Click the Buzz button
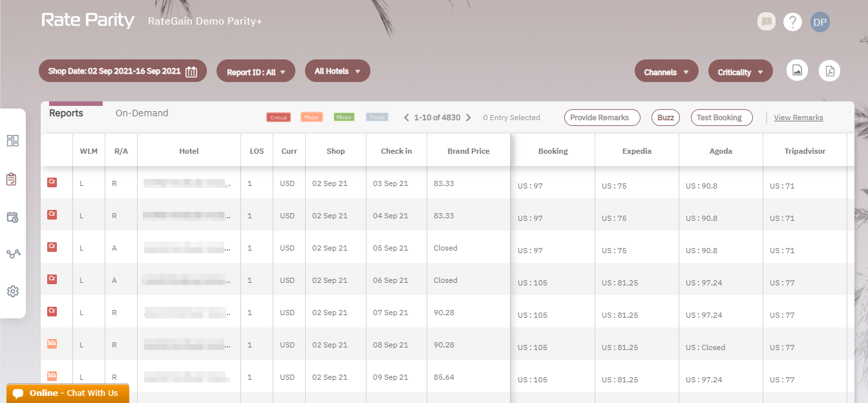The image size is (868, 403). [x=666, y=118]
